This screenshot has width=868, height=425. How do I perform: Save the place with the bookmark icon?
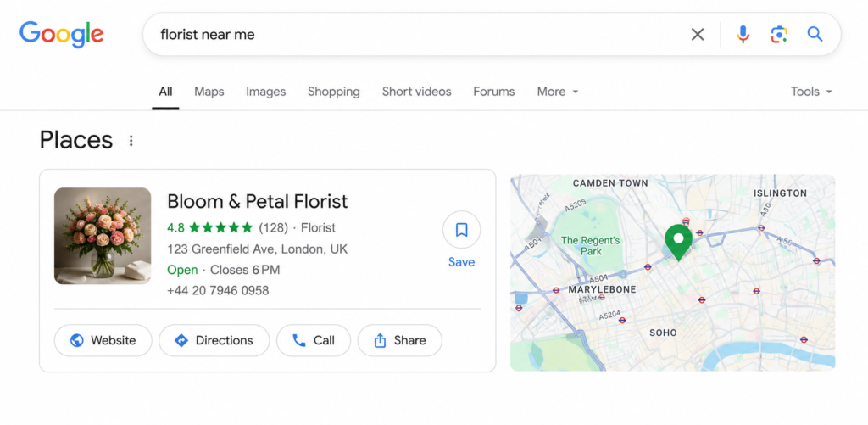(x=462, y=229)
